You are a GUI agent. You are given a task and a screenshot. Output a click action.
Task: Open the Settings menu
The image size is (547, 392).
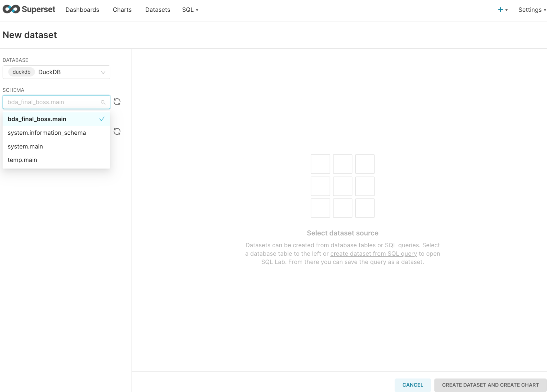[x=532, y=10]
